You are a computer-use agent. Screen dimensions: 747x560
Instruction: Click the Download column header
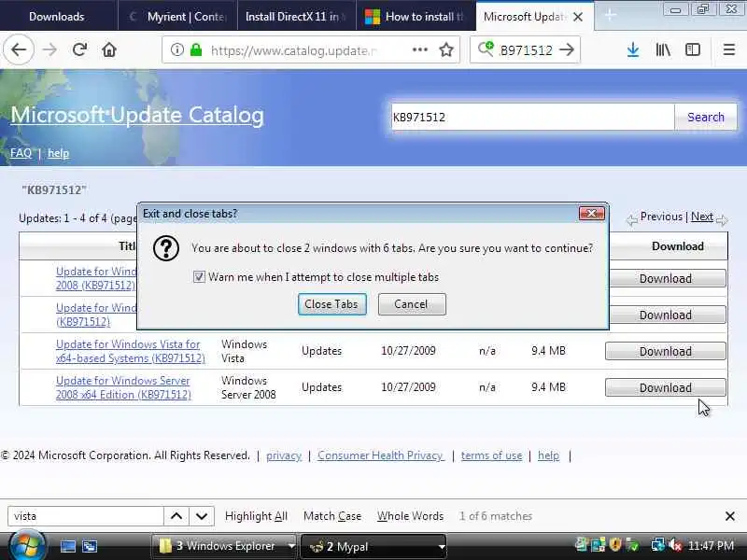tap(678, 246)
